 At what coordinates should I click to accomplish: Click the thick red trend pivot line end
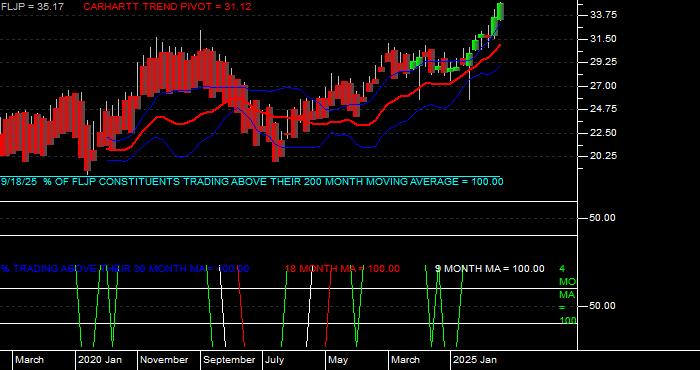click(499, 46)
